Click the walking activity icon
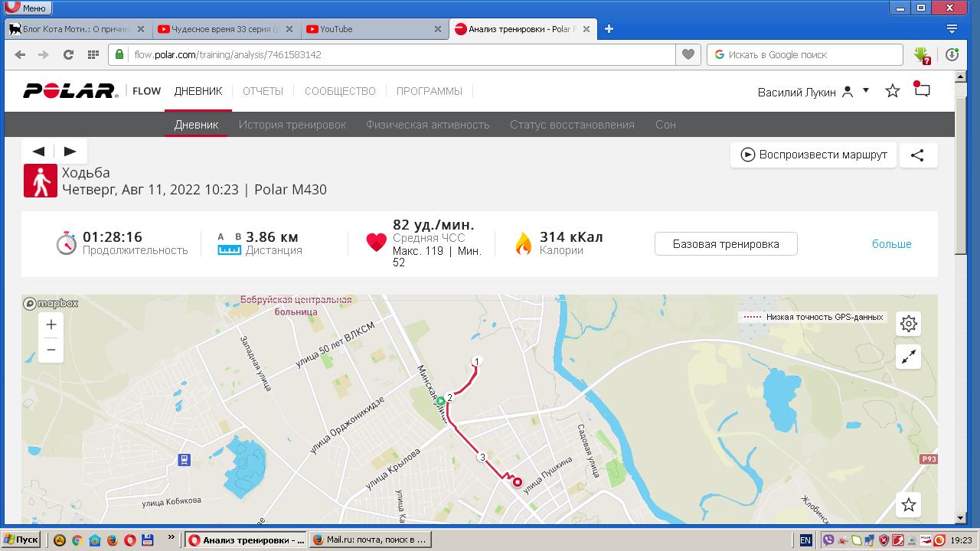Screen dimensions: 980x551 click(x=41, y=181)
